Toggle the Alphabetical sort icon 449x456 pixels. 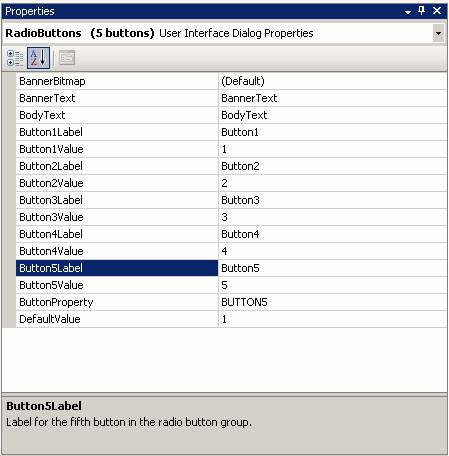38,58
